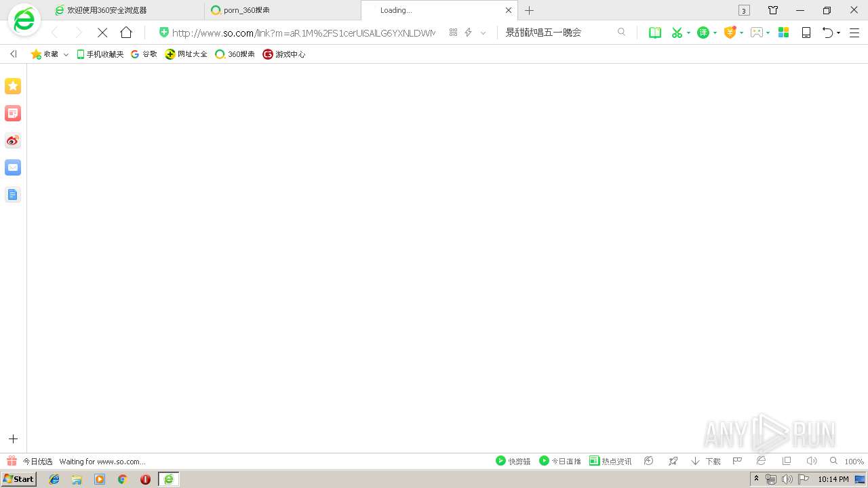The width and height of the screenshot is (868, 488).
Task: Open the hamburger main menu
Action: pyautogui.click(x=854, y=33)
